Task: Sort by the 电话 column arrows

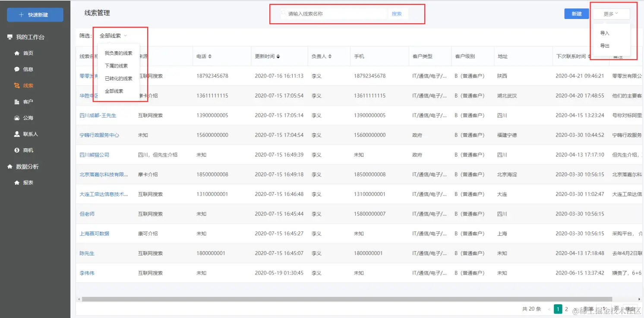Action: (210, 57)
